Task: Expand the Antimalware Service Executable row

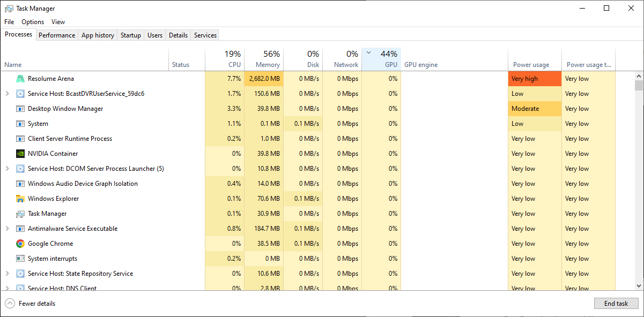Action: coord(7,229)
